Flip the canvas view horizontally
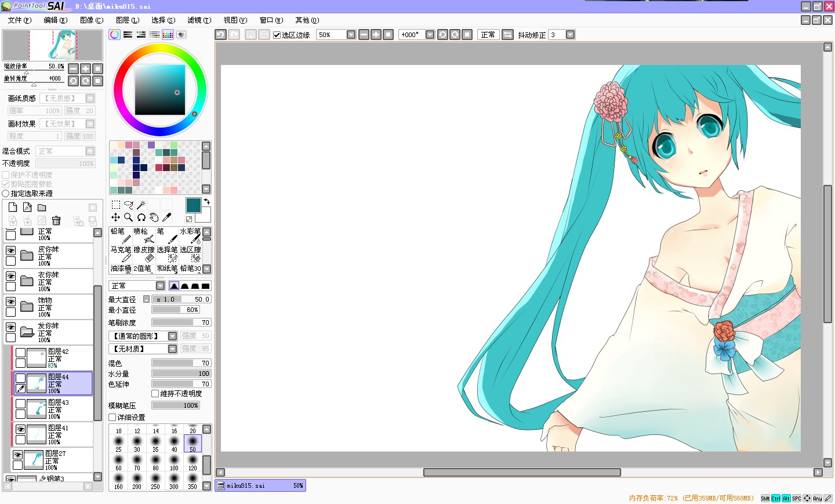This screenshot has height=504, width=835. coord(507,35)
